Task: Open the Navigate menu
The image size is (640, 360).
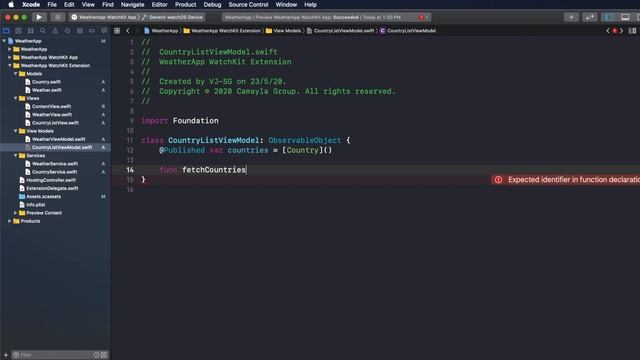Action: point(132,4)
